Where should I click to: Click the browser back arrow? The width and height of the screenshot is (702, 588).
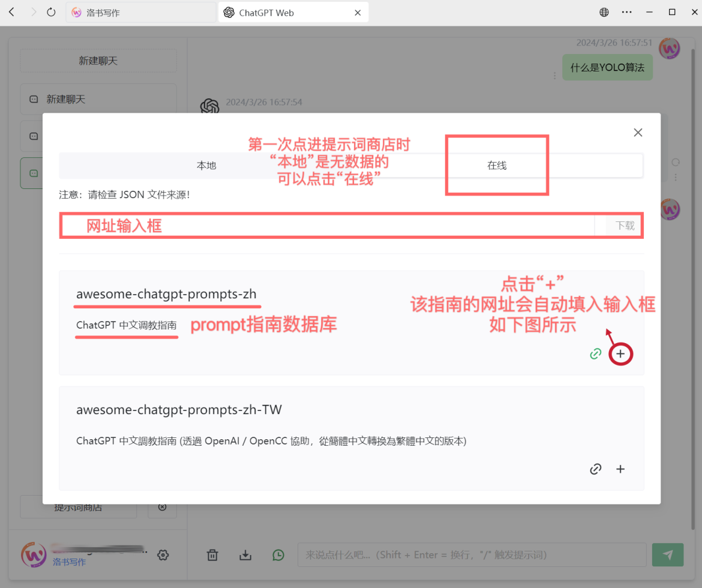[x=12, y=12]
